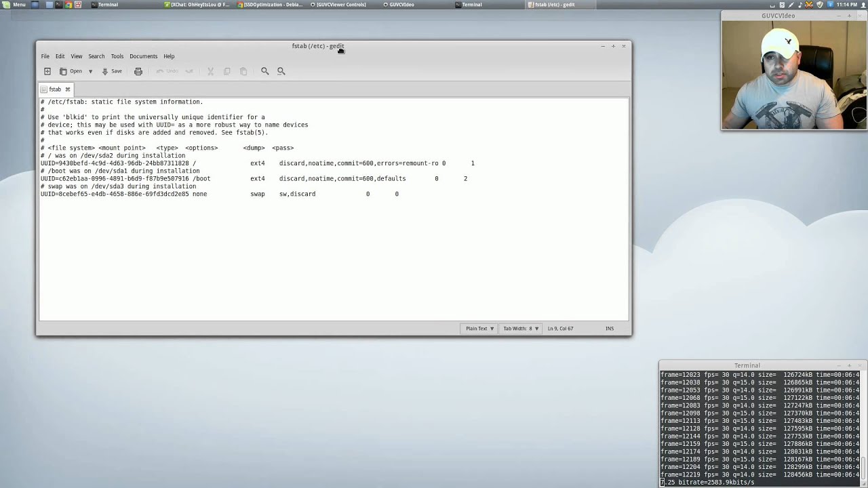This screenshot has height=488, width=868.
Task: Click the /etc/fstab comment line
Action: click(x=121, y=102)
